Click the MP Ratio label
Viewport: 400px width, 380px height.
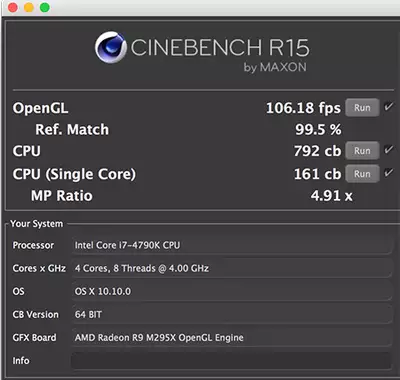click(x=62, y=196)
